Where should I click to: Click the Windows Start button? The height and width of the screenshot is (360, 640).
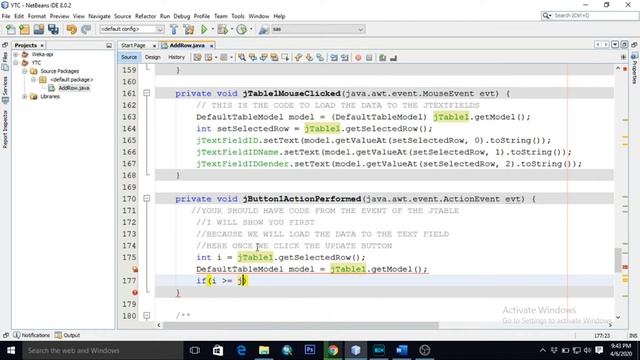(11, 350)
